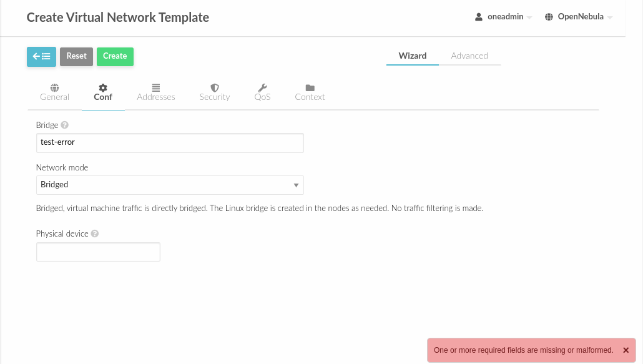Switch to the Addresses list icon
Viewport: 643px width, 364px height.
tap(155, 87)
